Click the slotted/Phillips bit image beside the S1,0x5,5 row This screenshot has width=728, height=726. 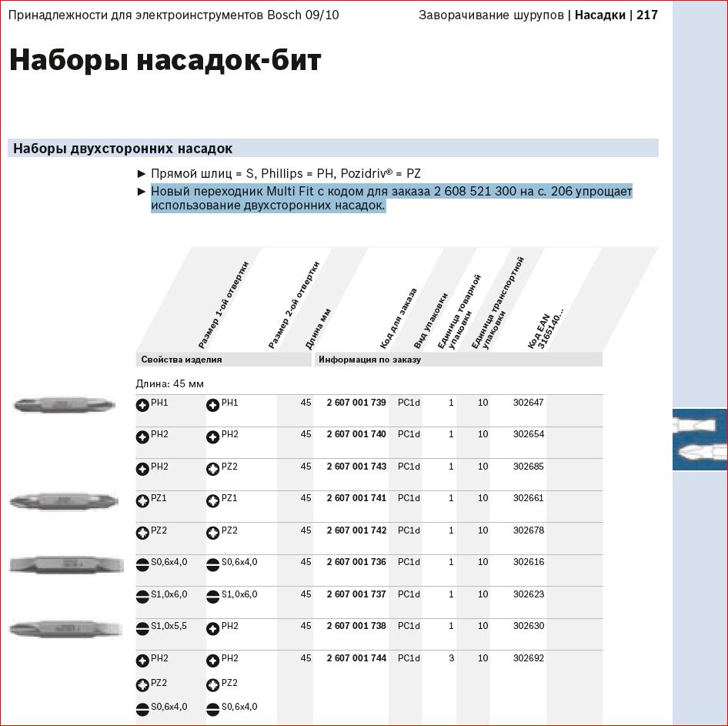point(65,629)
